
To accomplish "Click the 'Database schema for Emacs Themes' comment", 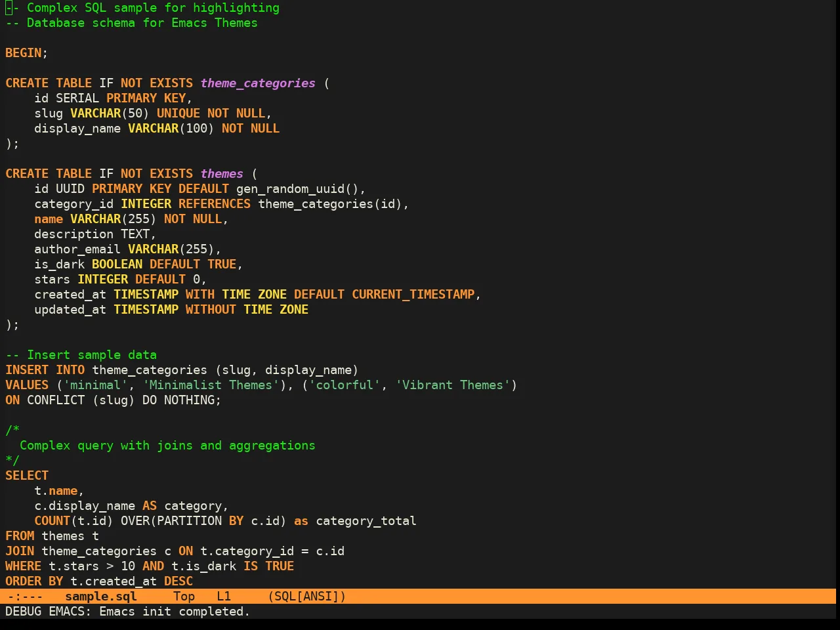I will (x=131, y=23).
